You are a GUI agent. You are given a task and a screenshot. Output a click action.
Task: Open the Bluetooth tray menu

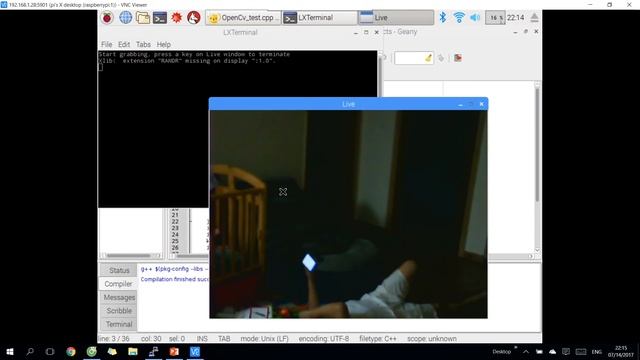click(x=443, y=18)
